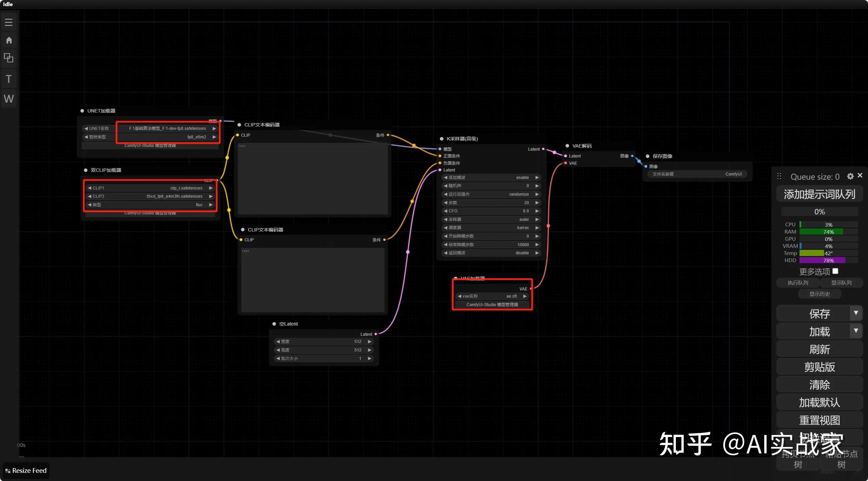
Task: Click 显示队列 tab button
Action: (x=841, y=283)
